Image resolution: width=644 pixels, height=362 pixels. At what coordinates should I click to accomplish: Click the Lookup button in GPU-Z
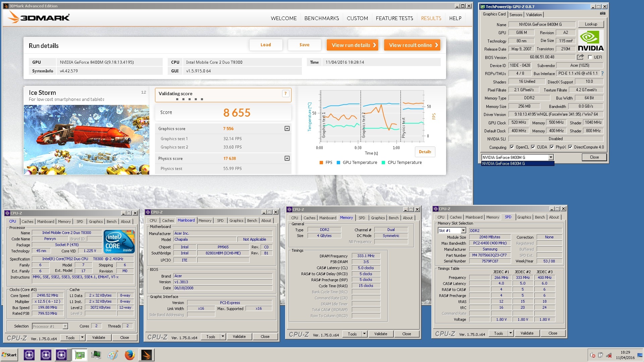[x=591, y=24]
